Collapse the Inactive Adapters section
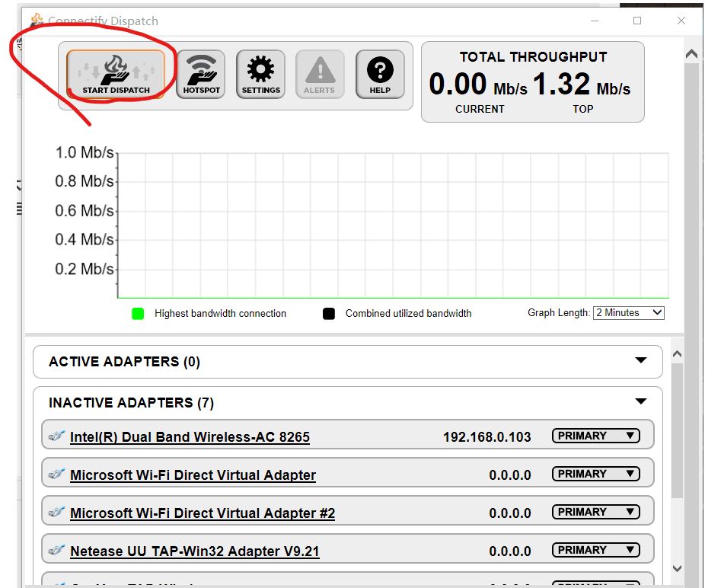This screenshot has width=705, height=588. click(641, 401)
